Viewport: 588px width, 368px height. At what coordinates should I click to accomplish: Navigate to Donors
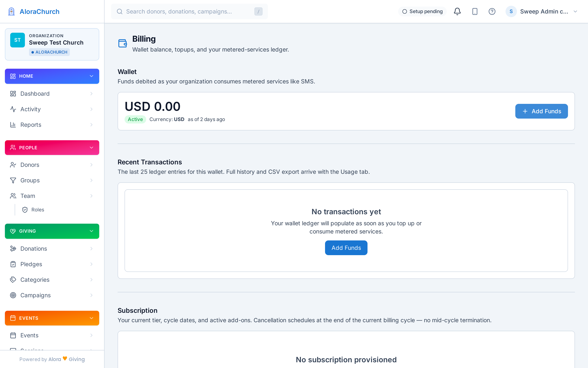pyautogui.click(x=52, y=165)
